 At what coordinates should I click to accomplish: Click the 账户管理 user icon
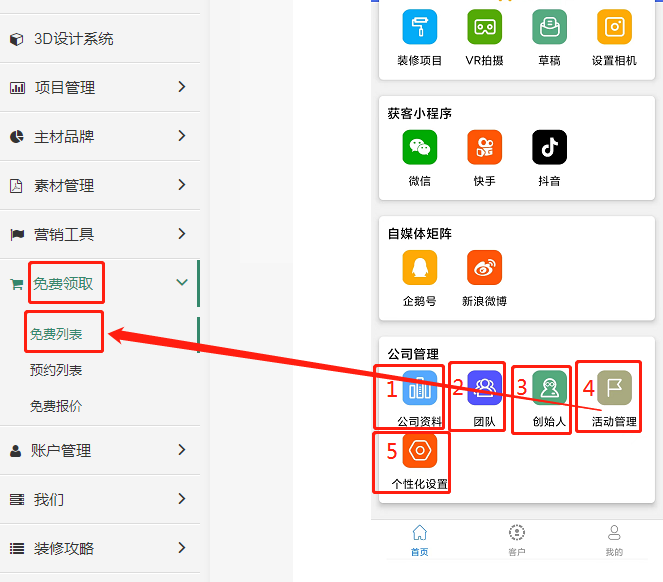(16, 451)
